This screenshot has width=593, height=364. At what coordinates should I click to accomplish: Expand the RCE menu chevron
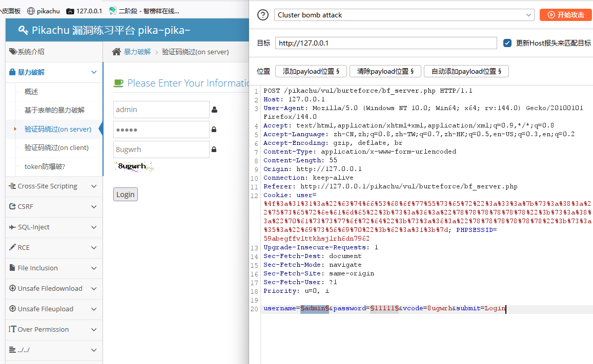(94, 247)
